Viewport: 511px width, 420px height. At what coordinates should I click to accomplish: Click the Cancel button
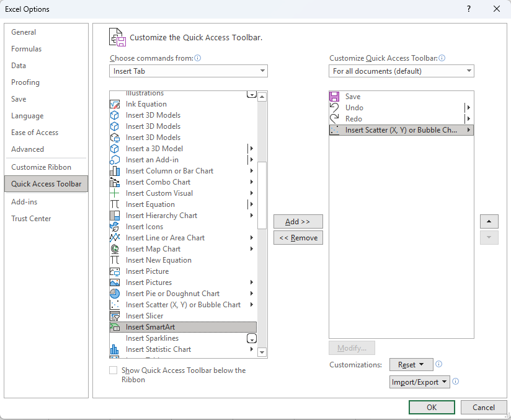[x=484, y=408]
